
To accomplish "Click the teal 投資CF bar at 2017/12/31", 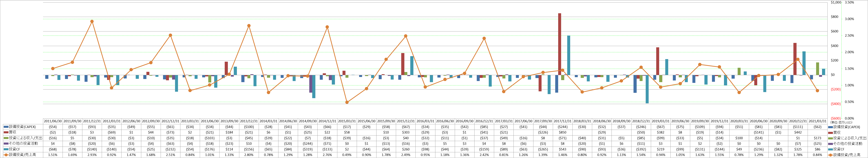I will [x=569, y=55].
